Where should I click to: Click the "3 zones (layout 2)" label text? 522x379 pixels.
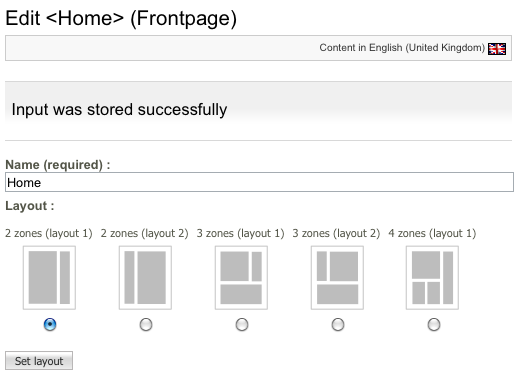(336, 233)
